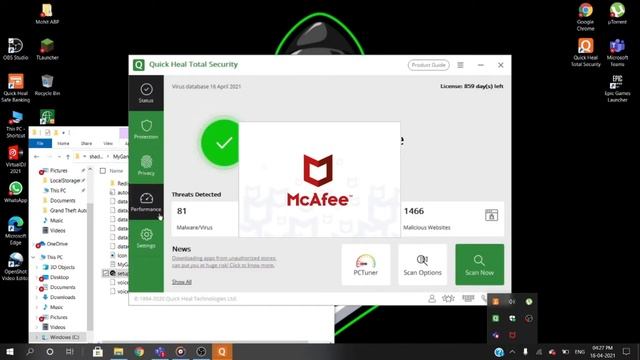This screenshot has height=360, width=640.
Task: Open the File tab in File Explorer
Action: coord(40,143)
